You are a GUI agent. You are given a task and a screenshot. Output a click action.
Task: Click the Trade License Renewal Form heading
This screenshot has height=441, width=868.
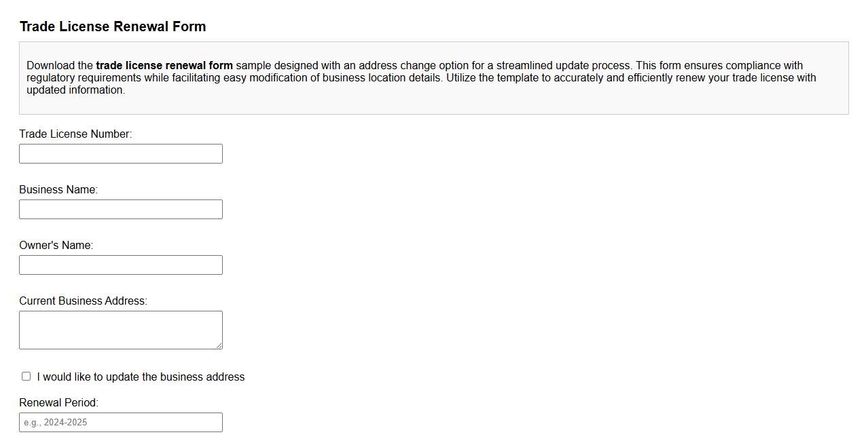pyautogui.click(x=113, y=26)
